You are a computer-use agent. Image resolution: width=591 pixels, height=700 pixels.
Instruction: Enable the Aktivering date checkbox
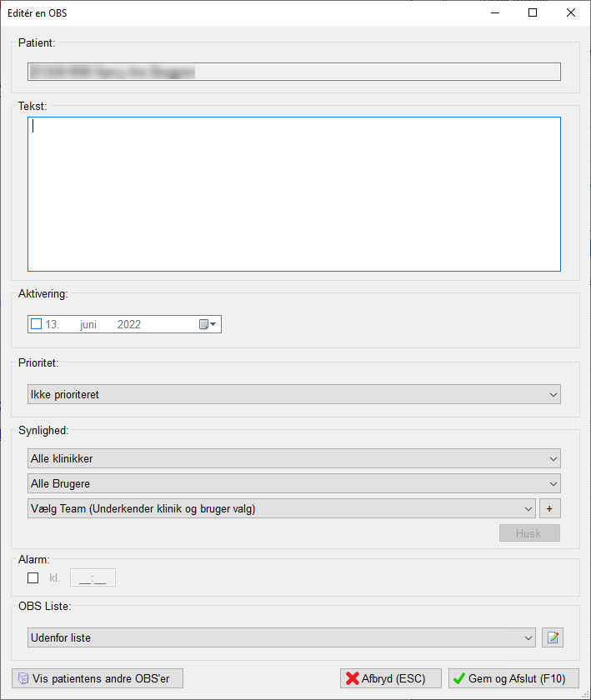coord(36,324)
